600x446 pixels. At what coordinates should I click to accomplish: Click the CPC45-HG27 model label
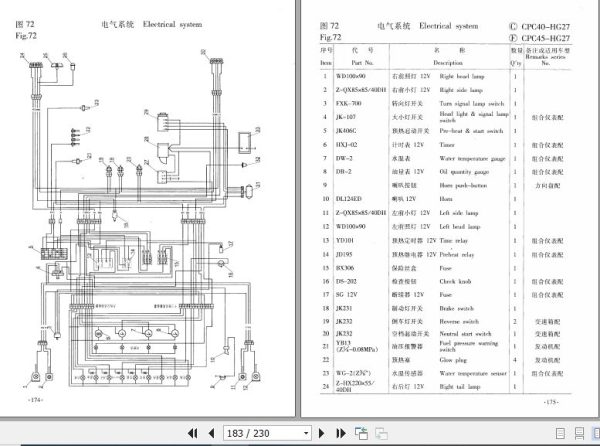click(x=545, y=38)
